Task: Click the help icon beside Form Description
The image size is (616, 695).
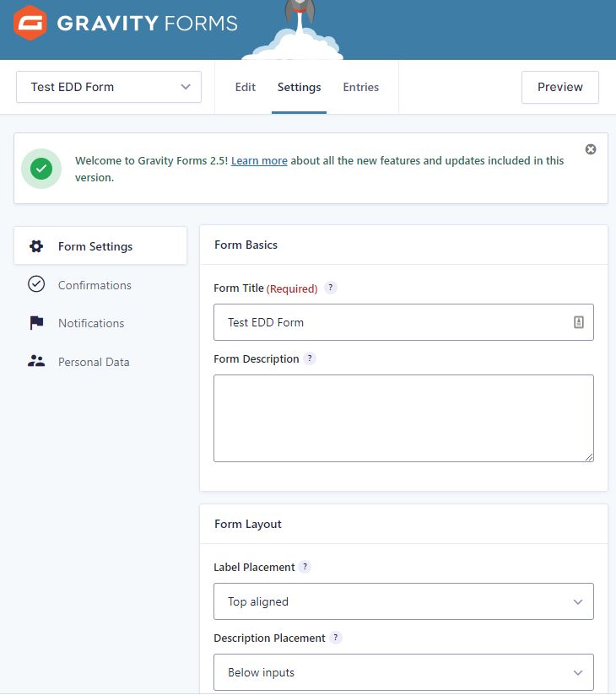Action: pos(310,358)
